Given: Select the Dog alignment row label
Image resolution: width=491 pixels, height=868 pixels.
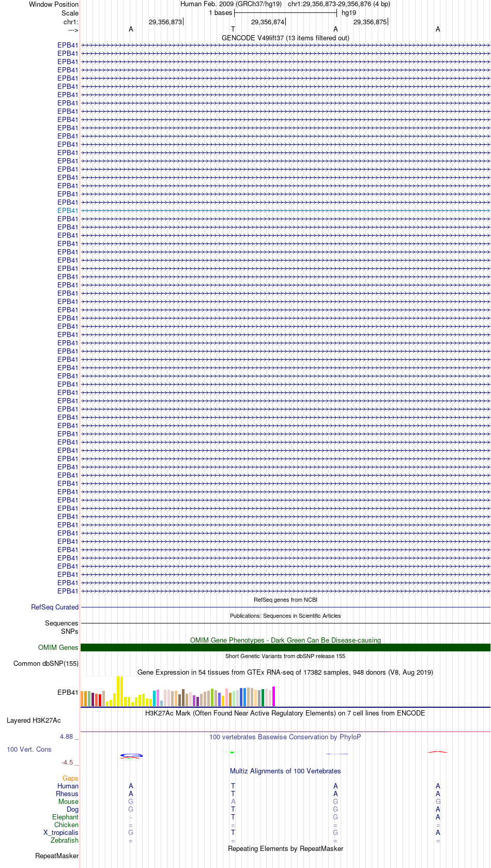Looking at the screenshot, I should [72, 809].
